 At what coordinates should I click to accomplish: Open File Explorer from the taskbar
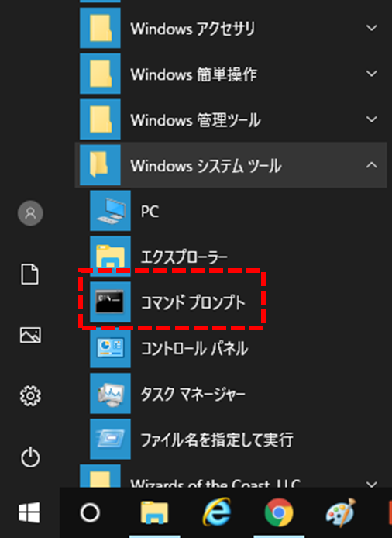(x=155, y=512)
